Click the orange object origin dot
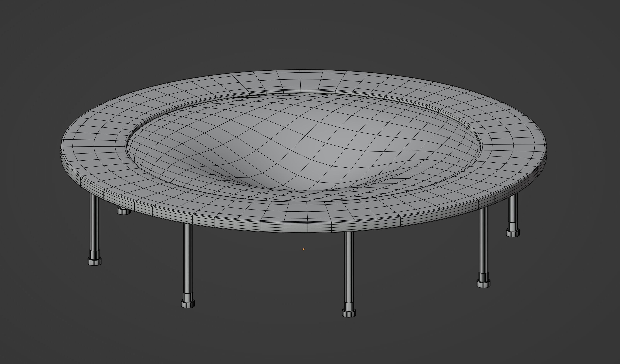 tap(304, 249)
